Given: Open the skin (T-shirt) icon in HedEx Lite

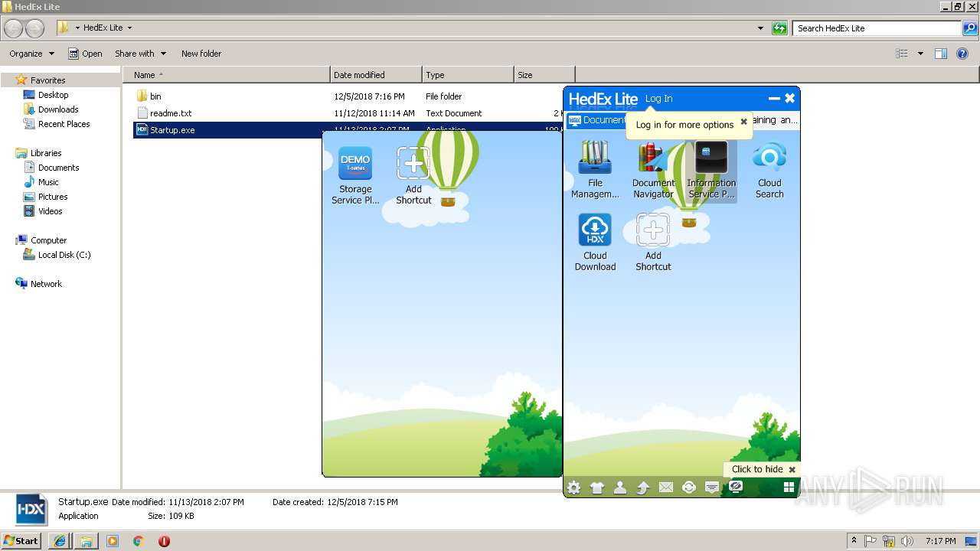Looking at the screenshot, I should coord(597,487).
